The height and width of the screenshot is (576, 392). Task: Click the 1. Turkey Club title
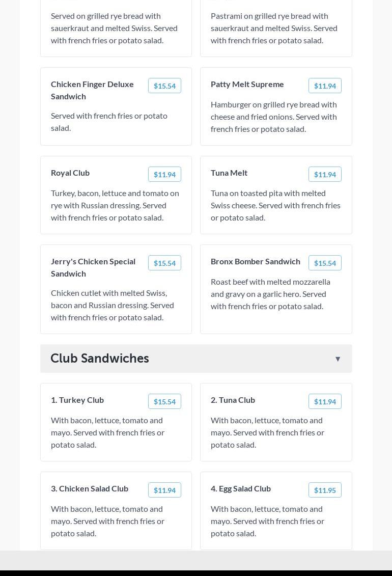[77, 400]
